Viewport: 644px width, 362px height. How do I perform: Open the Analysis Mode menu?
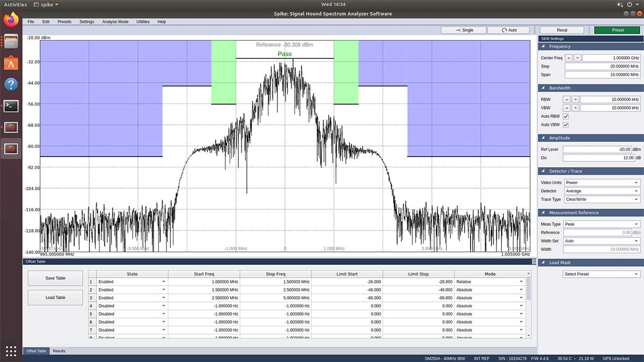(x=115, y=22)
